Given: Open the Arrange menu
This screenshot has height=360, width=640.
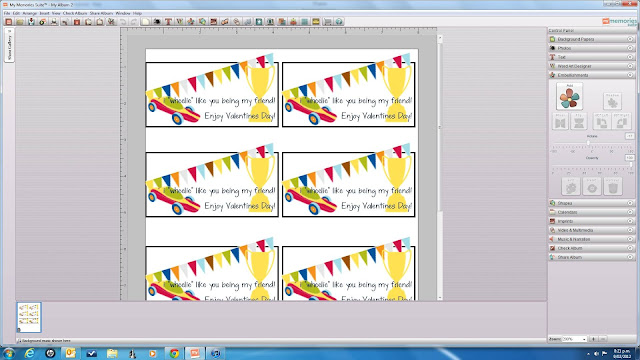Looking at the screenshot, I should (29, 13).
